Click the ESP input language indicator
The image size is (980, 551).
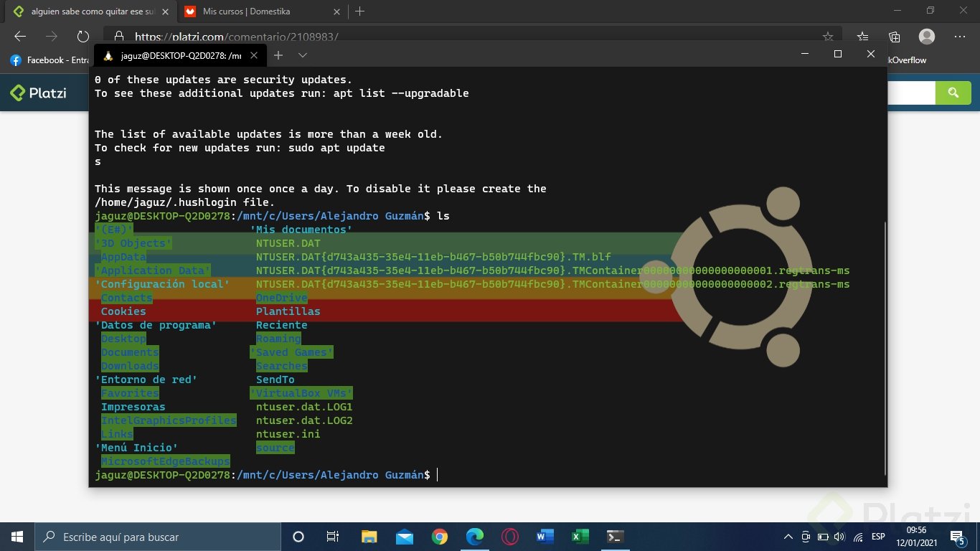[x=878, y=537]
